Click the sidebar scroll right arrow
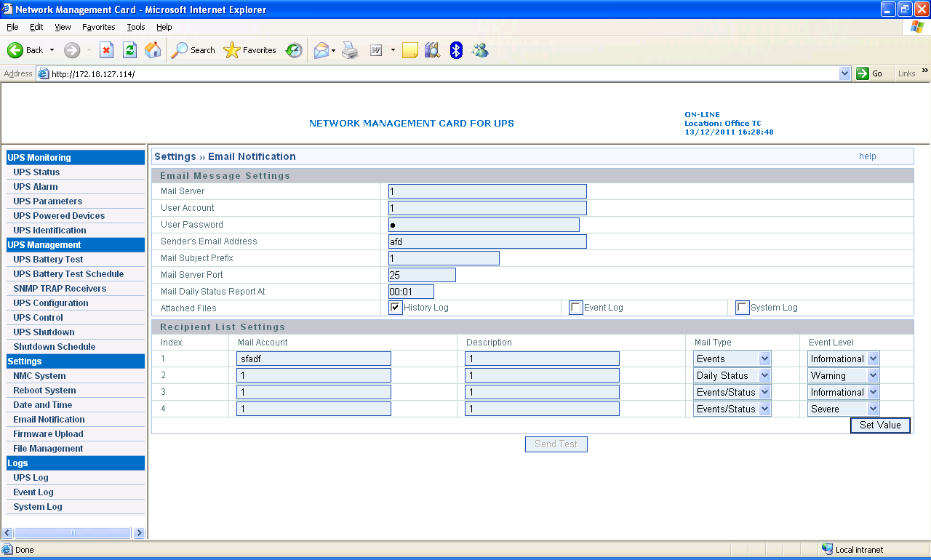Viewport: 931px width, 560px height. pyautogui.click(x=139, y=533)
